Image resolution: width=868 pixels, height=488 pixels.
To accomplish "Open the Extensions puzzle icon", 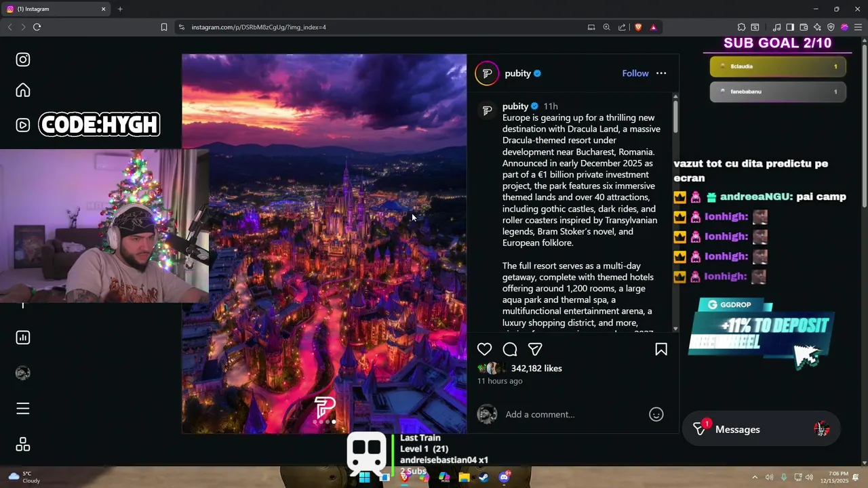I will [741, 27].
